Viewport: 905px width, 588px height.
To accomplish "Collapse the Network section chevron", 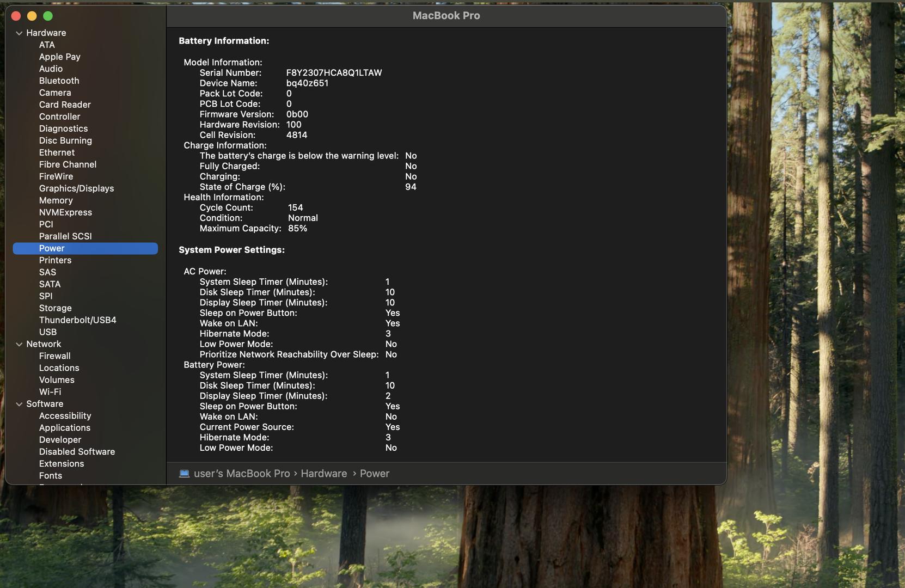I will 19,345.
